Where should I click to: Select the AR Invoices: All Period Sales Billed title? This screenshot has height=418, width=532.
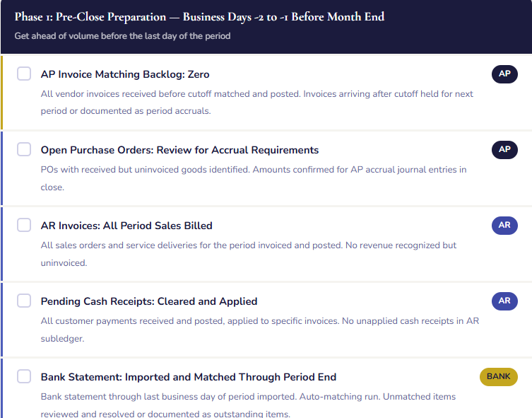click(126, 226)
